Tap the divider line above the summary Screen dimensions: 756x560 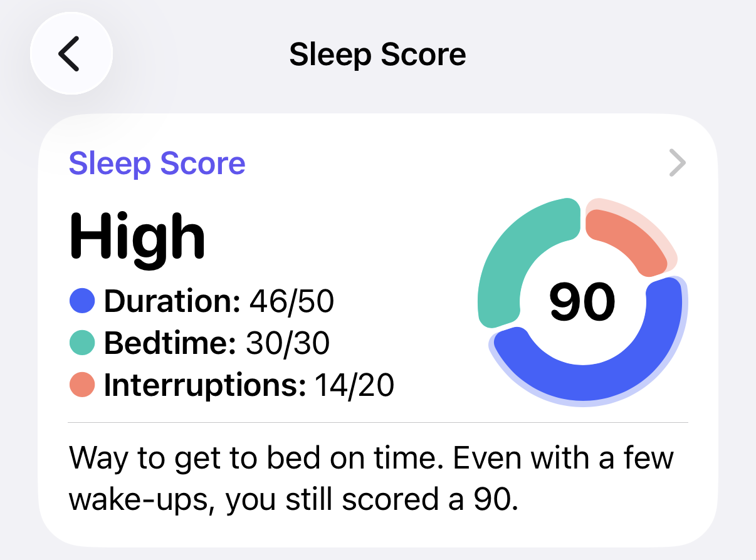[377, 423]
